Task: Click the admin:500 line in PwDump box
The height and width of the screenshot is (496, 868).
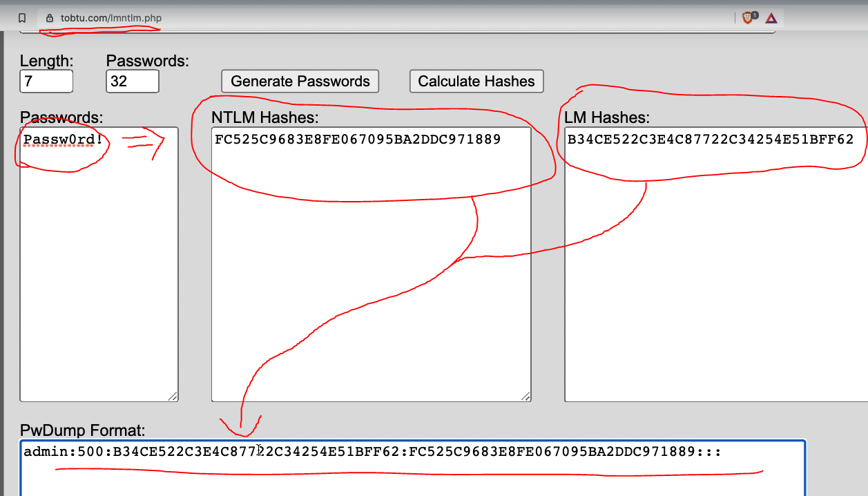Action: pyautogui.click(x=372, y=452)
